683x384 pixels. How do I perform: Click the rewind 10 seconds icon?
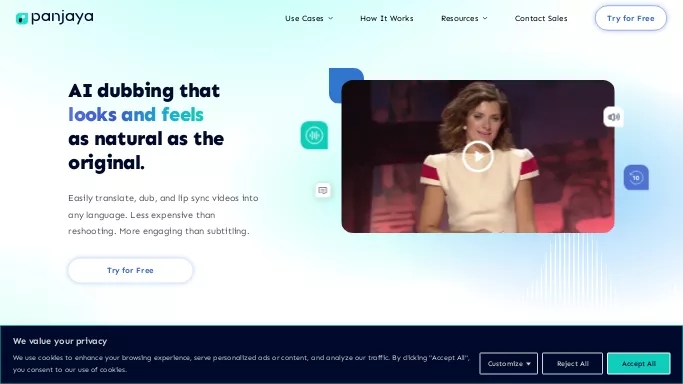[636, 178]
